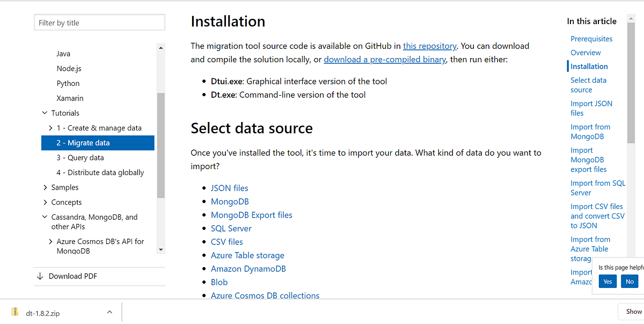Viewport: 644px width, 324px height.
Task: Jump to Import MongoDB export files section
Action: click(x=589, y=160)
